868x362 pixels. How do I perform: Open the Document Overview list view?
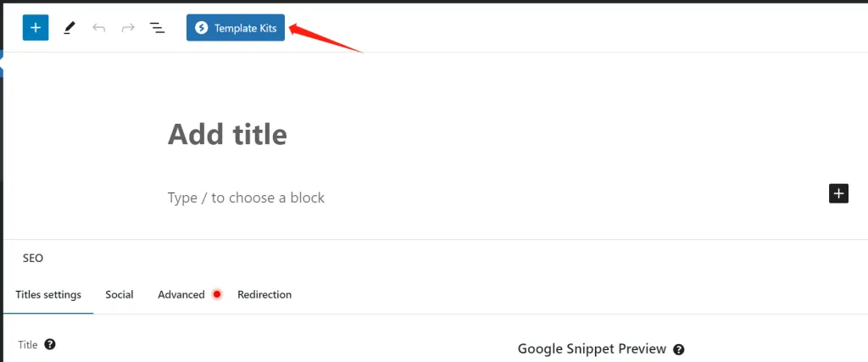(x=158, y=28)
